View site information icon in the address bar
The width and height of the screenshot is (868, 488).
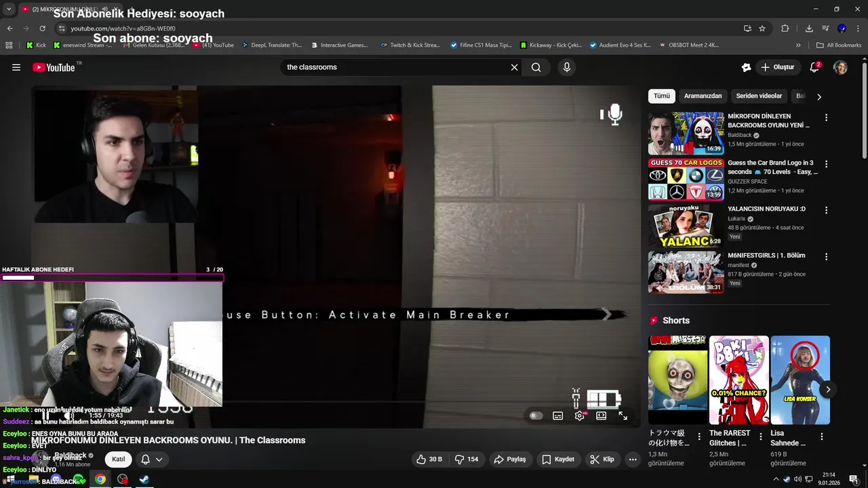click(62, 28)
